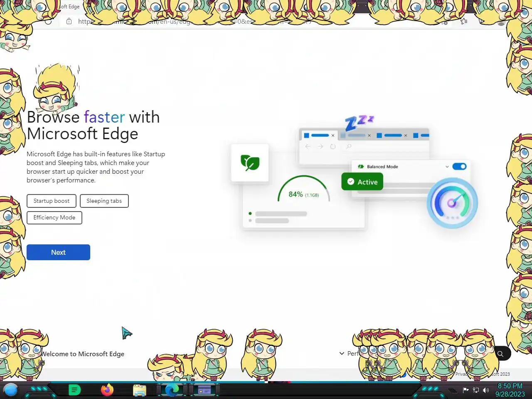The height and width of the screenshot is (399, 532).
Task: Select the Startup boost option
Action: (x=52, y=201)
